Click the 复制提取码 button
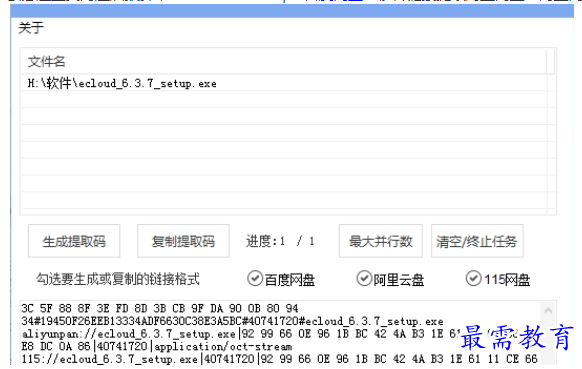The width and height of the screenshot is (582, 369). pos(183,241)
